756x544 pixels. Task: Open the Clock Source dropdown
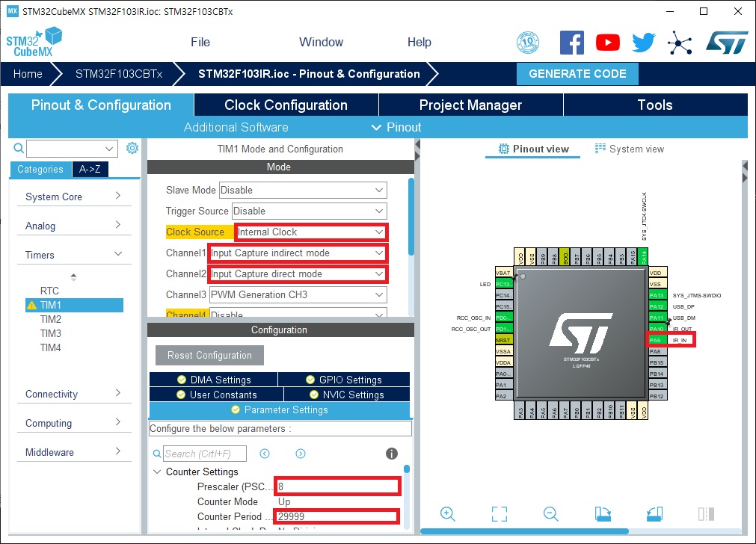312,232
